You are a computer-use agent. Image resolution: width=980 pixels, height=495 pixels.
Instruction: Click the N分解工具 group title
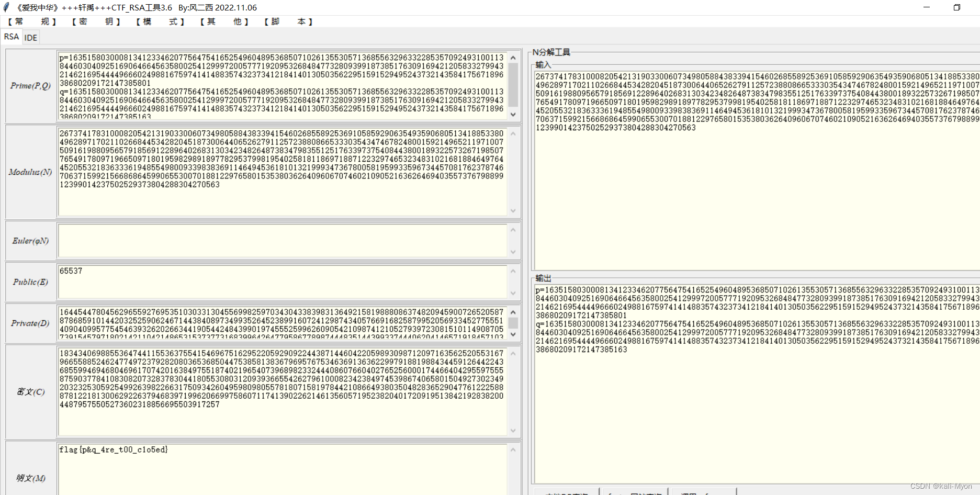pyautogui.click(x=551, y=52)
